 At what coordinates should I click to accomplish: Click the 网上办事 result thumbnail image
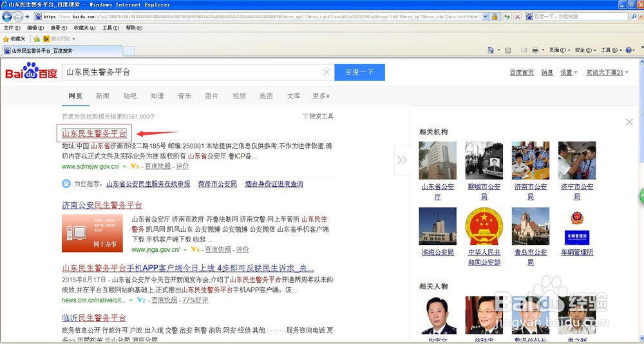click(x=92, y=233)
